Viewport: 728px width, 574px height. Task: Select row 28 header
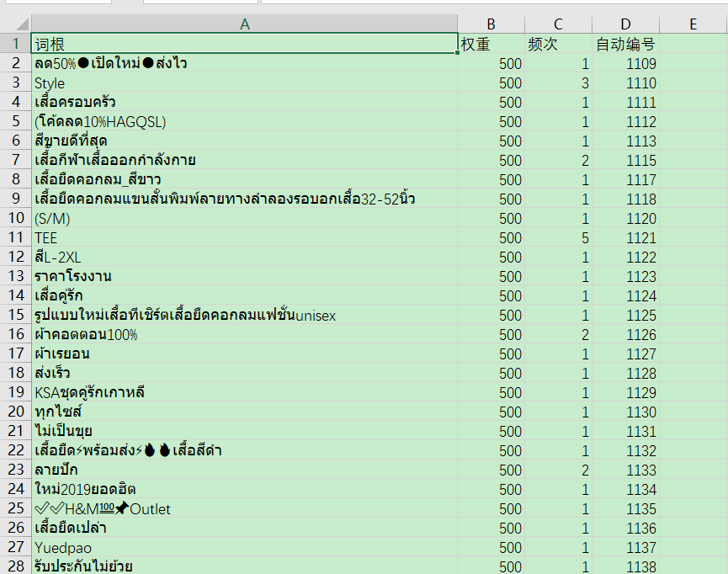[x=15, y=566]
